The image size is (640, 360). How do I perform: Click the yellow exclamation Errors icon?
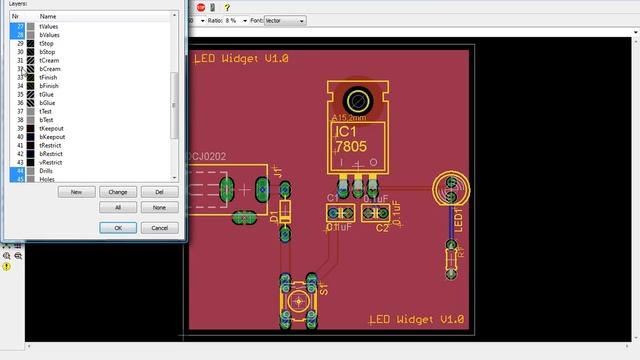coord(7,267)
